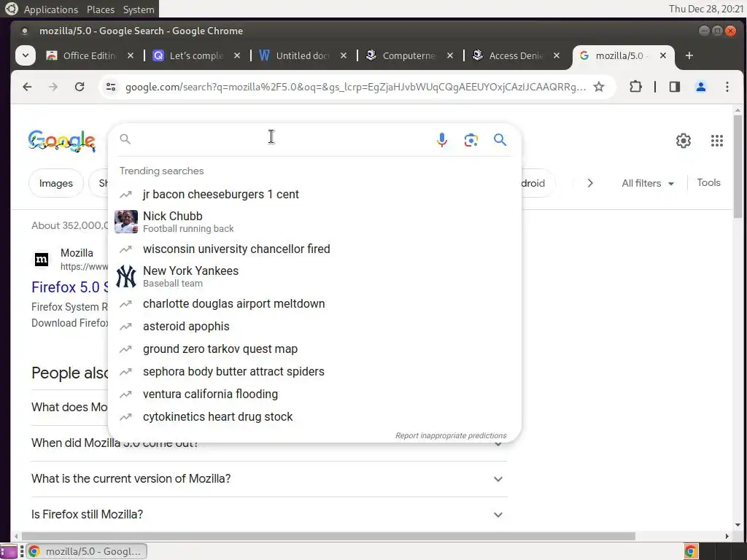This screenshot has width=747, height=560.
Task: Click the clock showing Thu Dec 28
Action: tap(705, 9)
